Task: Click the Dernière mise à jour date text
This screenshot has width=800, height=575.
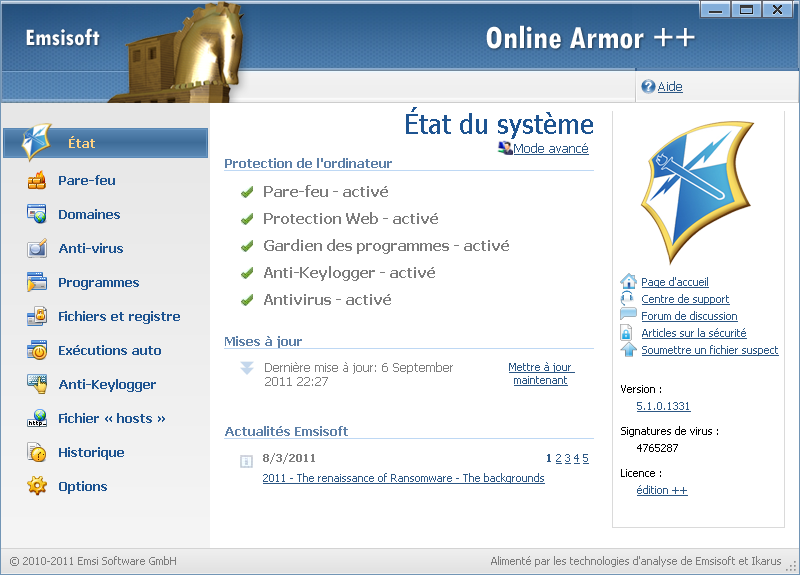Action: pyautogui.click(x=358, y=374)
